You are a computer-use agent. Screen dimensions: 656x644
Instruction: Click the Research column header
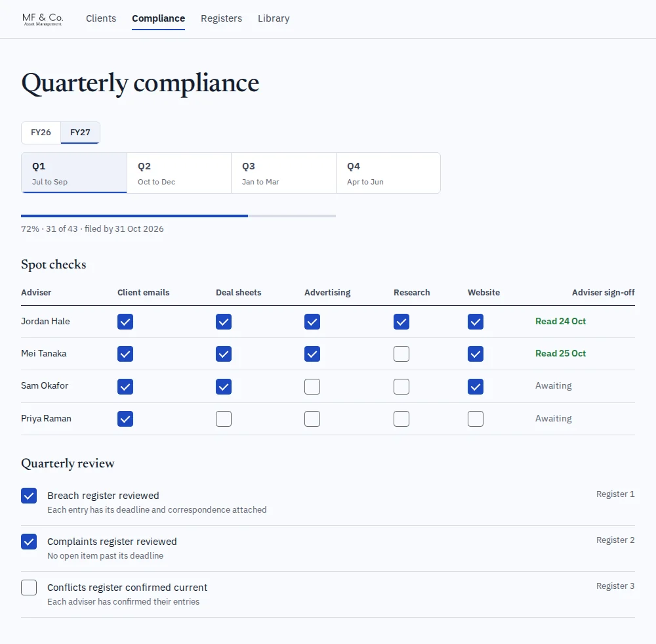coord(412,292)
